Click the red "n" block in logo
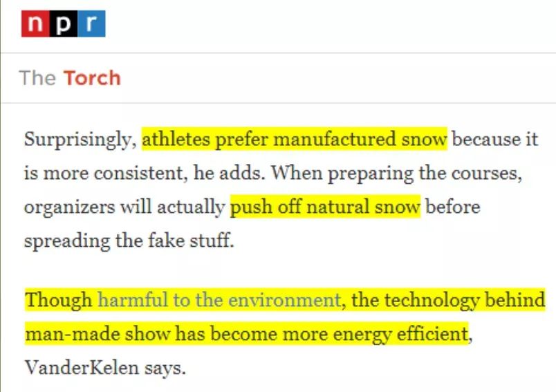This screenshot has width=556, height=392. coord(35,24)
